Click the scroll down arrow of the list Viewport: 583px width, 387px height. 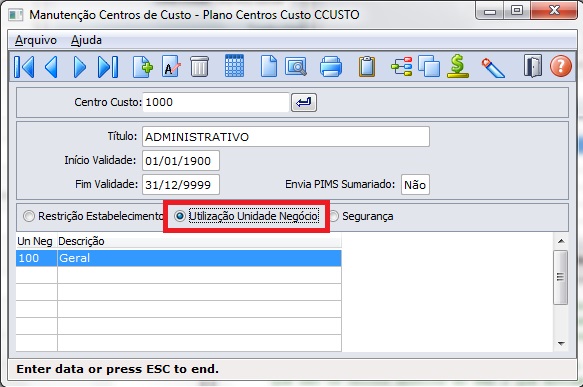click(561, 344)
